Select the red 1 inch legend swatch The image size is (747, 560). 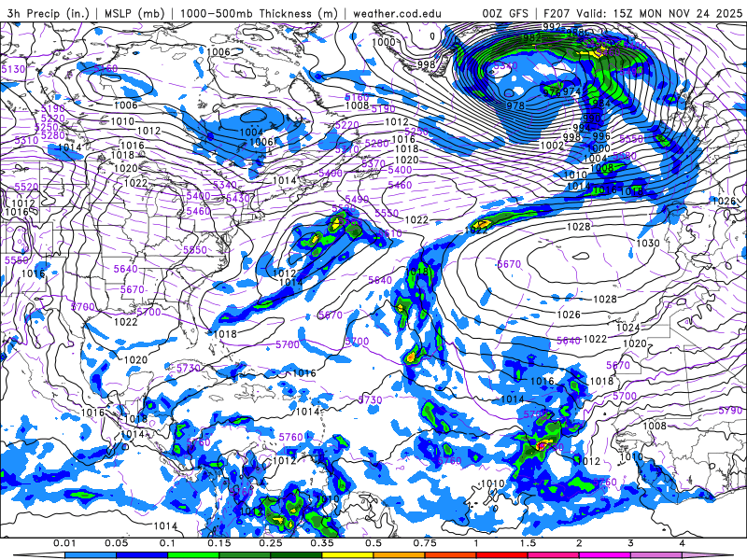[x=502, y=555]
